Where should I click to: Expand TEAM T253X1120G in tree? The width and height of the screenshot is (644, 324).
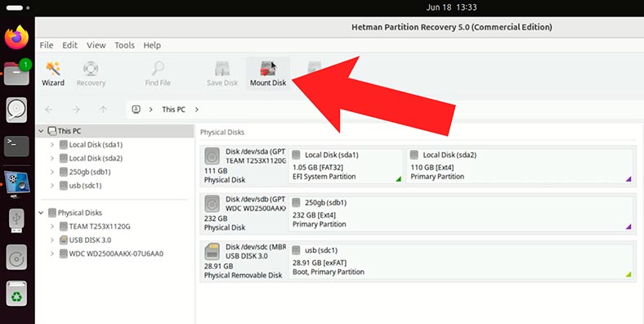52,226
